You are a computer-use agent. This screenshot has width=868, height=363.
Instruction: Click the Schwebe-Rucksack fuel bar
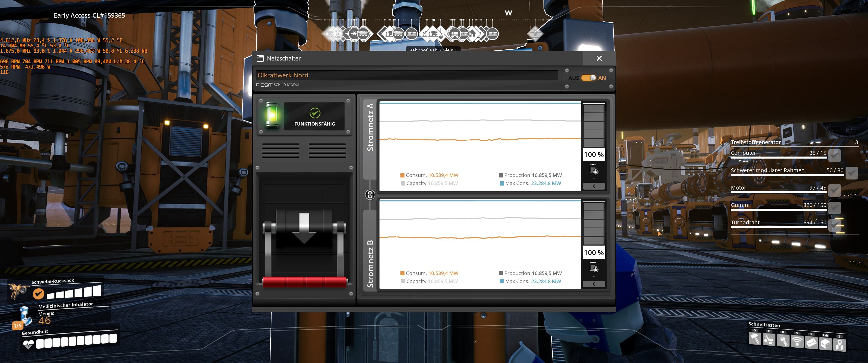(x=74, y=292)
